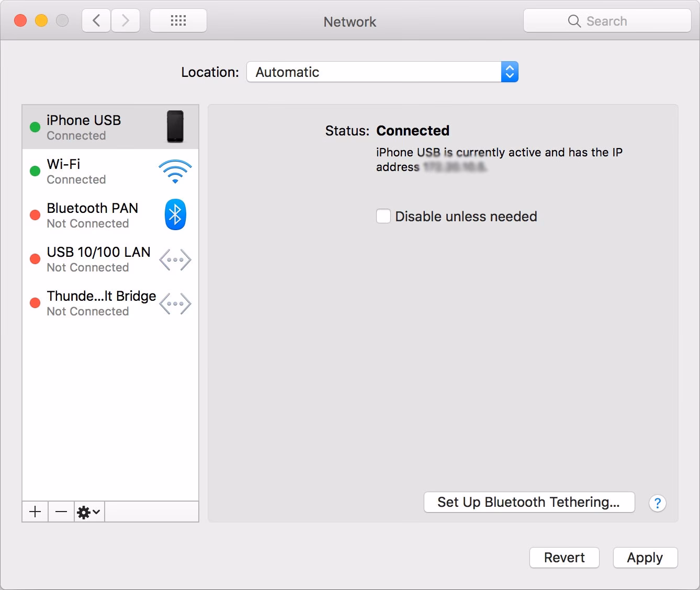Click the search magnifier icon

click(x=574, y=21)
